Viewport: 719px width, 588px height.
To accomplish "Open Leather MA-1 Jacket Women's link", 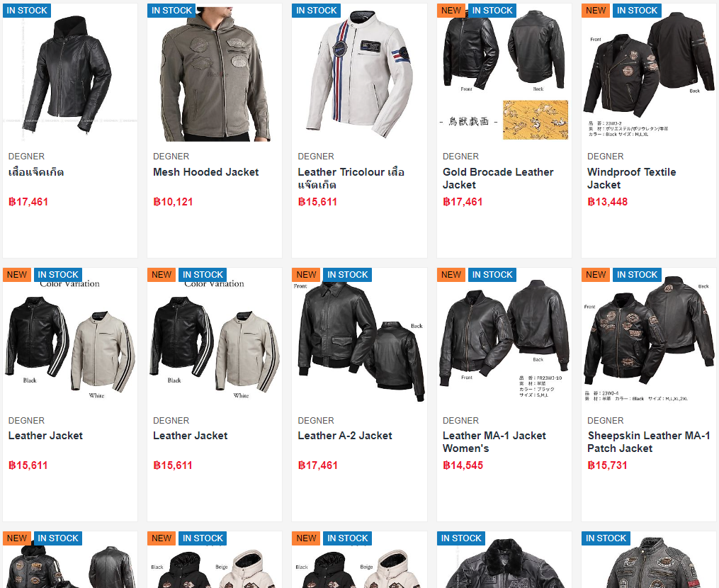I will click(494, 441).
